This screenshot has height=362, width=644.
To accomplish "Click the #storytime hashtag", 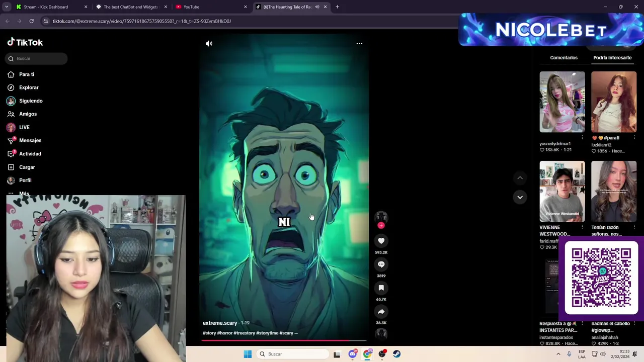I will pyautogui.click(x=267, y=333).
